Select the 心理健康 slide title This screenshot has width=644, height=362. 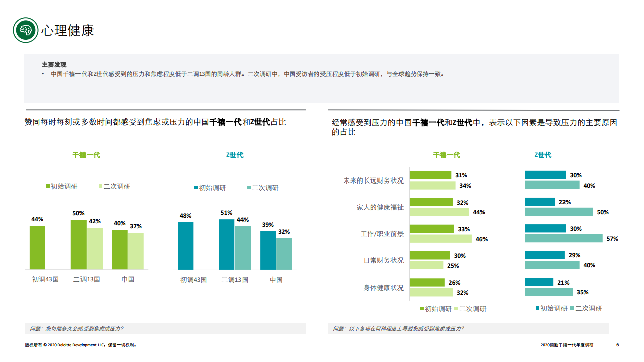(68, 30)
